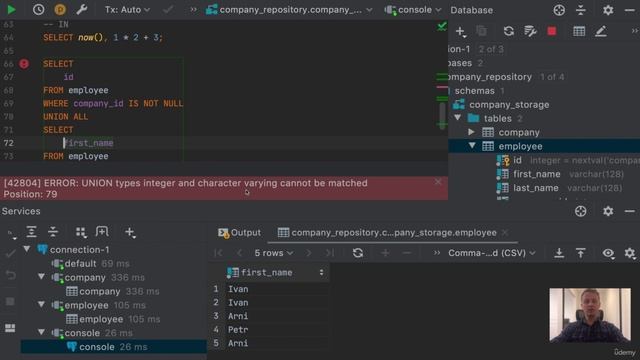
Task: Click red Stop button in Database toolbar
Action: tap(552, 31)
